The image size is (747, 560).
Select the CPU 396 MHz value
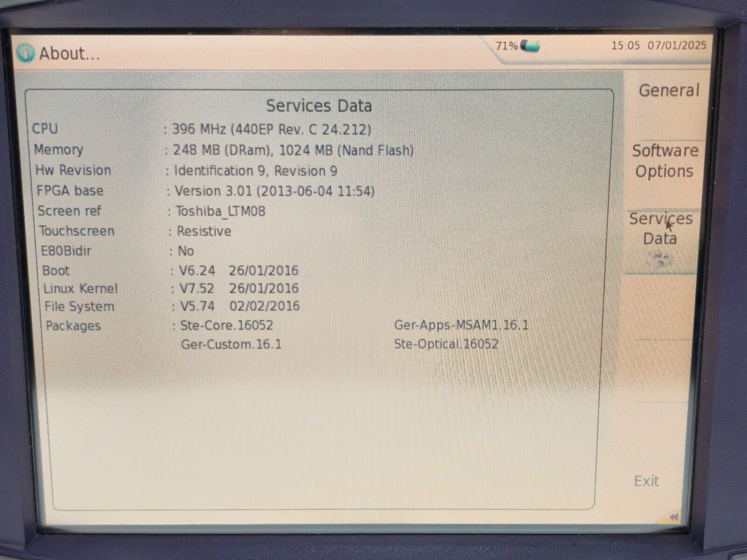[272, 129]
